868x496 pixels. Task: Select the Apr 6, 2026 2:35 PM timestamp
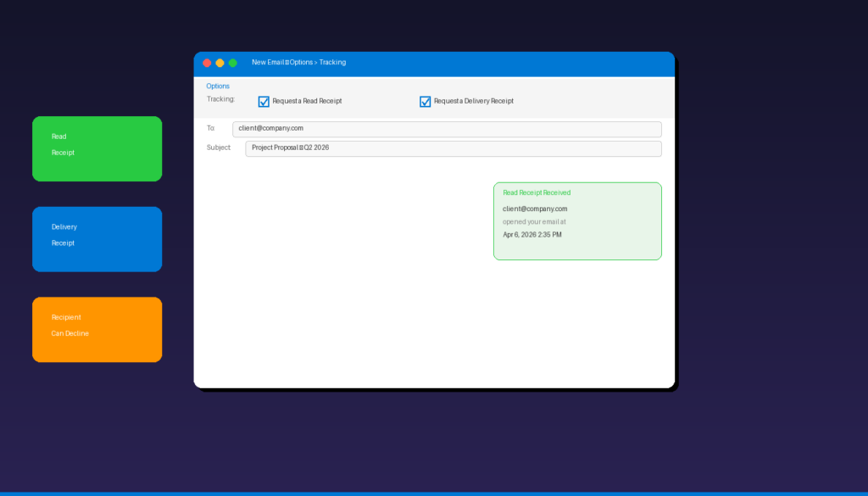click(532, 235)
